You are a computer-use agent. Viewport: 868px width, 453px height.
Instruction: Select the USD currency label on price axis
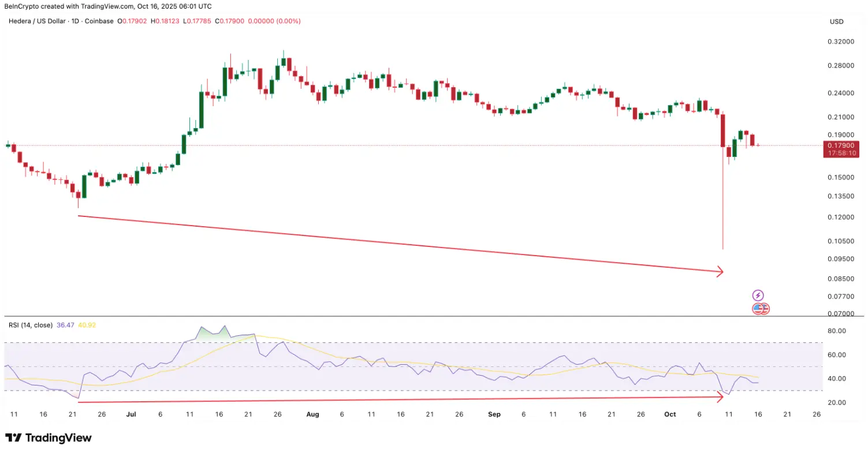pos(836,21)
